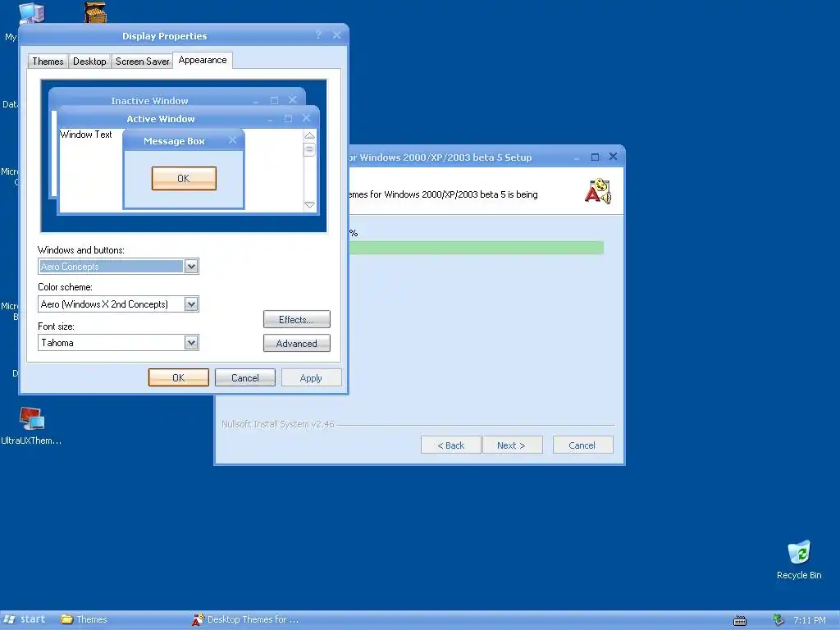Close the Display Properties dialog
Image resolution: width=840 pixels, height=630 pixels.
(x=336, y=34)
